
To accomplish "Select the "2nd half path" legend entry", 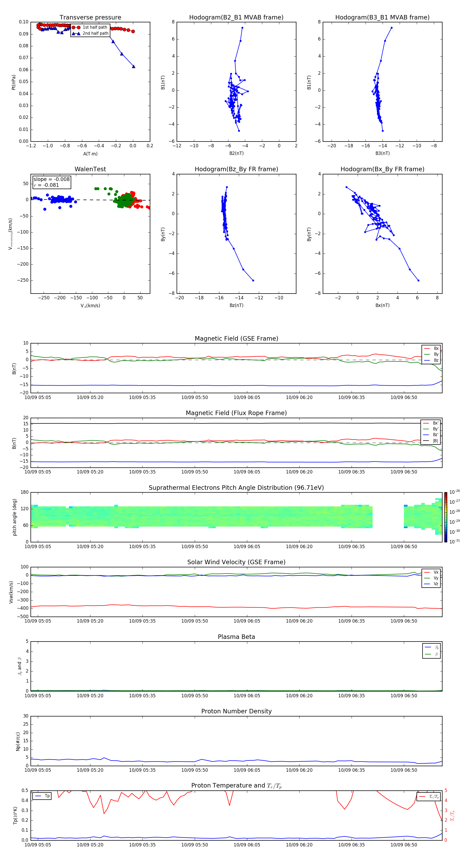I will [90, 33].
